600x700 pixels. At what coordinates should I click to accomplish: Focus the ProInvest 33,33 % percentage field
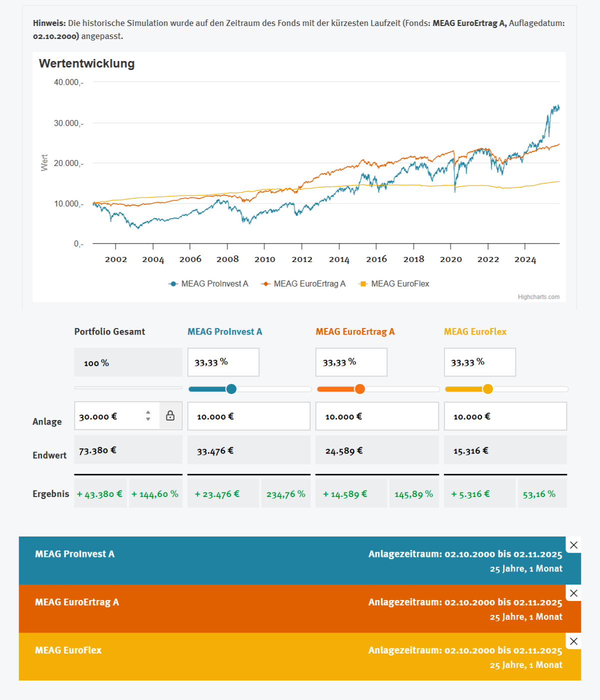pos(223,362)
